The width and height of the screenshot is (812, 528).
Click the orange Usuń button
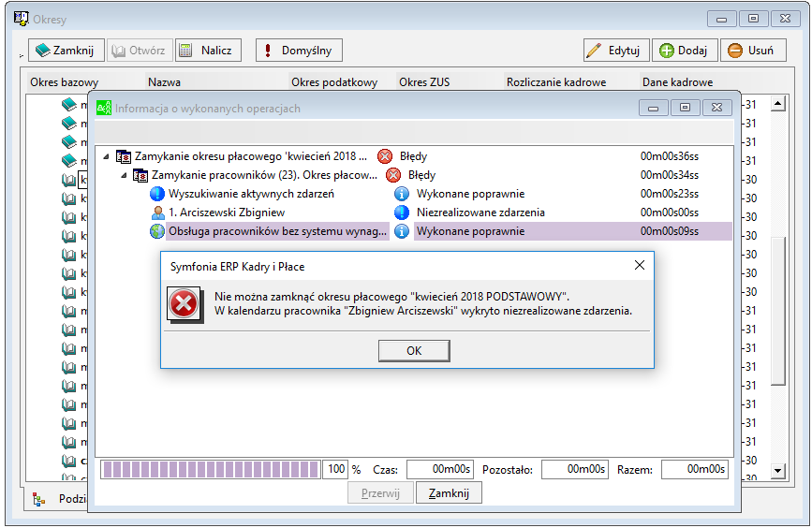[753, 51]
